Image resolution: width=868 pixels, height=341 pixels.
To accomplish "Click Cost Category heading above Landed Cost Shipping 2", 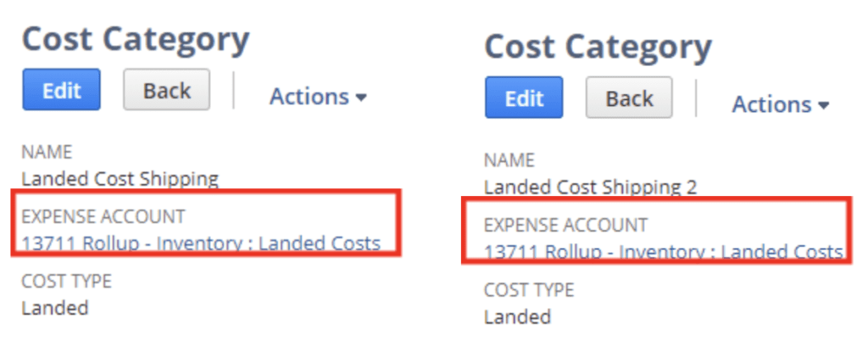I will pos(598,48).
